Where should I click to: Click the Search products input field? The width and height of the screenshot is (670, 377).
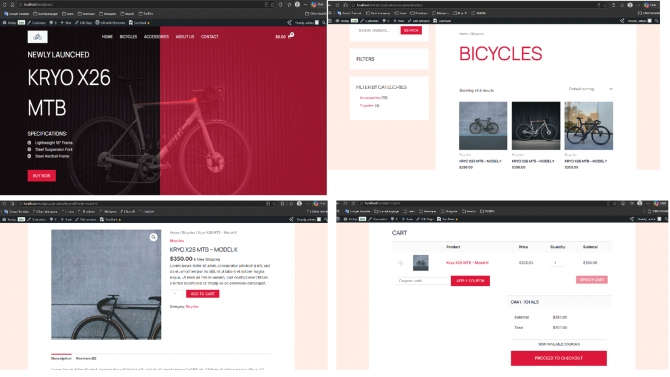(377, 30)
